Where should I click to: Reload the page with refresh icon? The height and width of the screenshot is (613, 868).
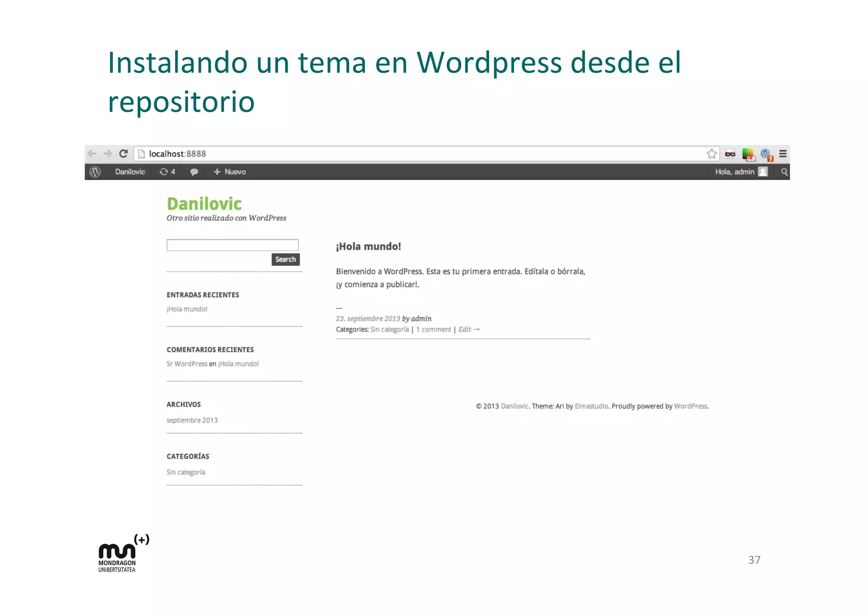tap(123, 154)
